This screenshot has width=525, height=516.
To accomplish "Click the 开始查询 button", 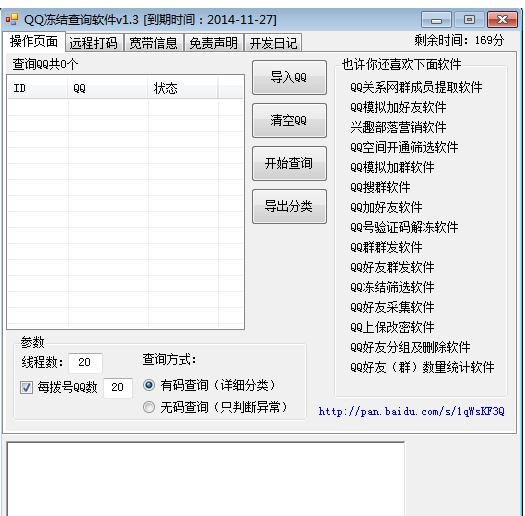I will (x=289, y=163).
